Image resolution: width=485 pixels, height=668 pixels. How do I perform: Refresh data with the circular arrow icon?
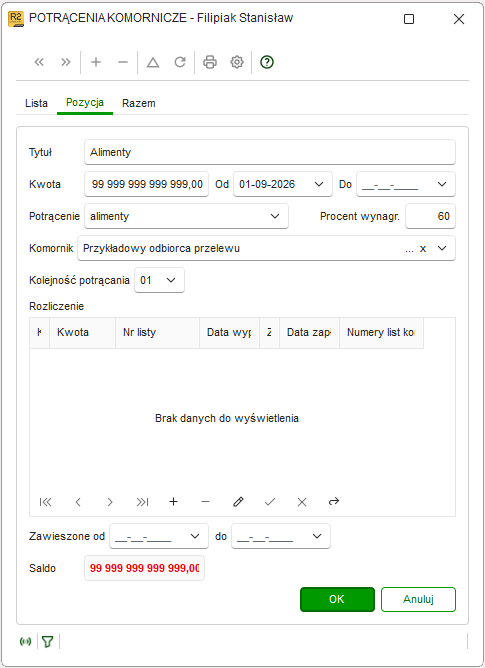pos(180,62)
